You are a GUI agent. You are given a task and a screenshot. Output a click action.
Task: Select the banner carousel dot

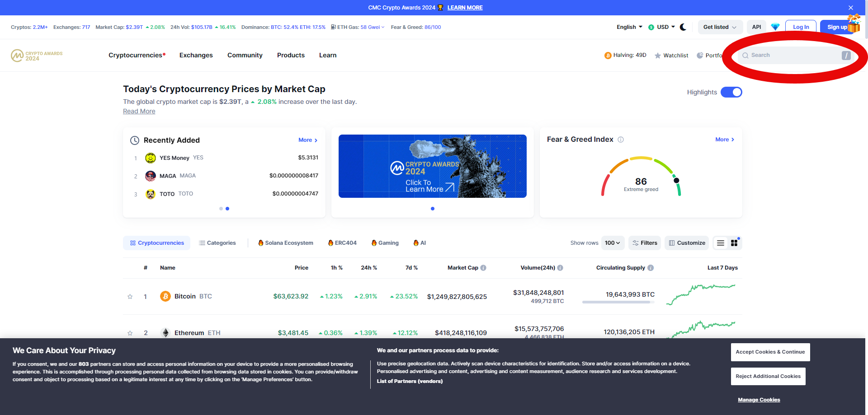click(433, 209)
